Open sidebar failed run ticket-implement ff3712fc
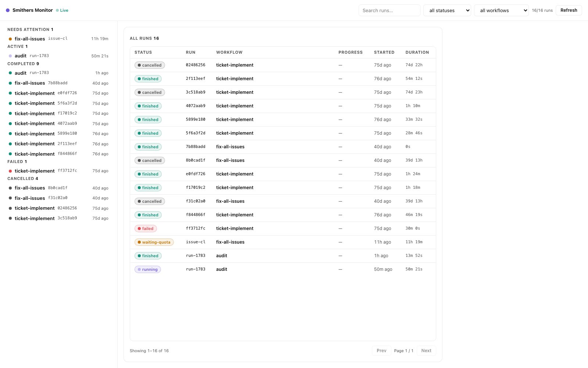Screen dimensions: 588x368 point(58,171)
